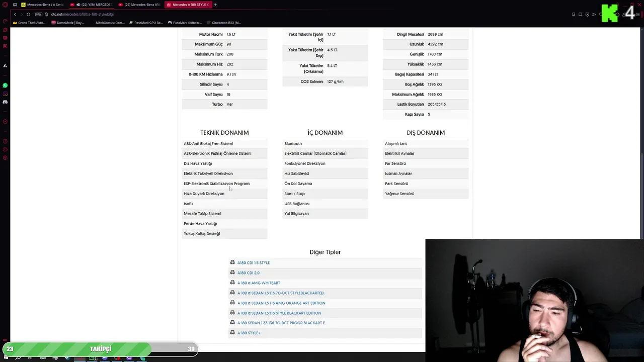Open A180 CDI 2.0 link
The height and width of the screenshot is (362, 644).
(249, 273)
